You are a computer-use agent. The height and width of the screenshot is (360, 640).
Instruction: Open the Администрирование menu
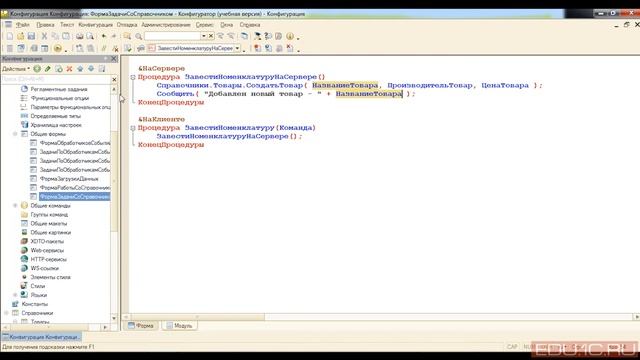click(166, 25)
